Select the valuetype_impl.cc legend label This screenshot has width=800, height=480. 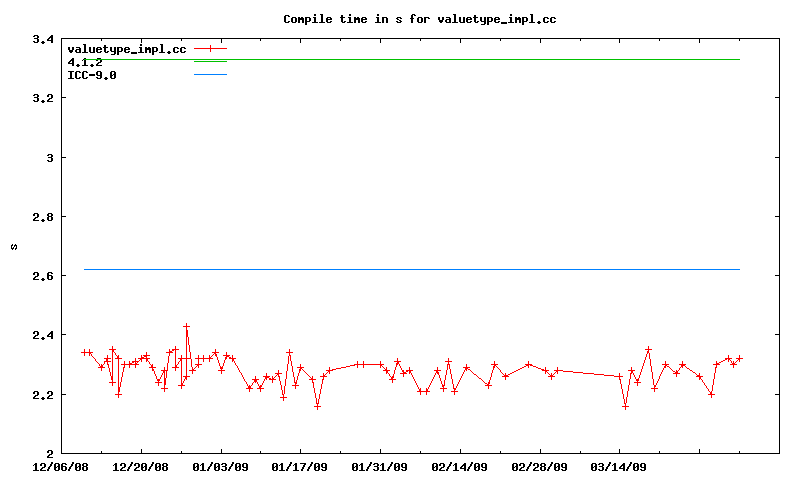pyautogui.click(x=126, y=48)
